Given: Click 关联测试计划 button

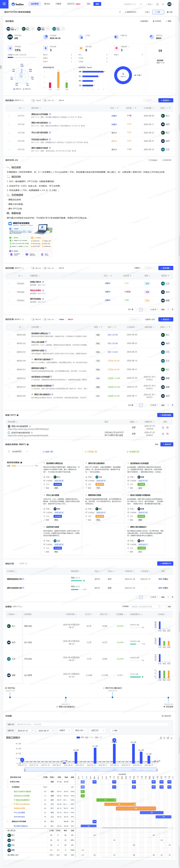Looking at the screenshot, I should [x=165, y=563].
